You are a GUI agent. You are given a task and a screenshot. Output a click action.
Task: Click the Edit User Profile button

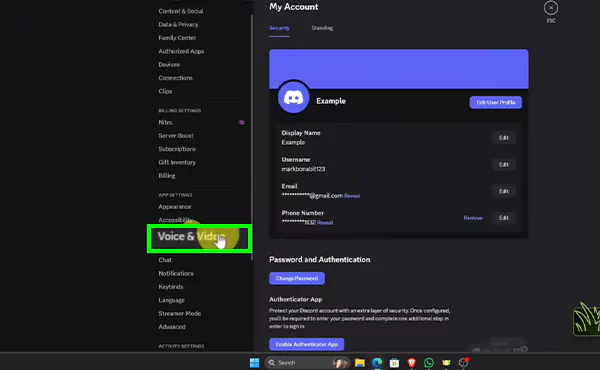pos(496,103)
